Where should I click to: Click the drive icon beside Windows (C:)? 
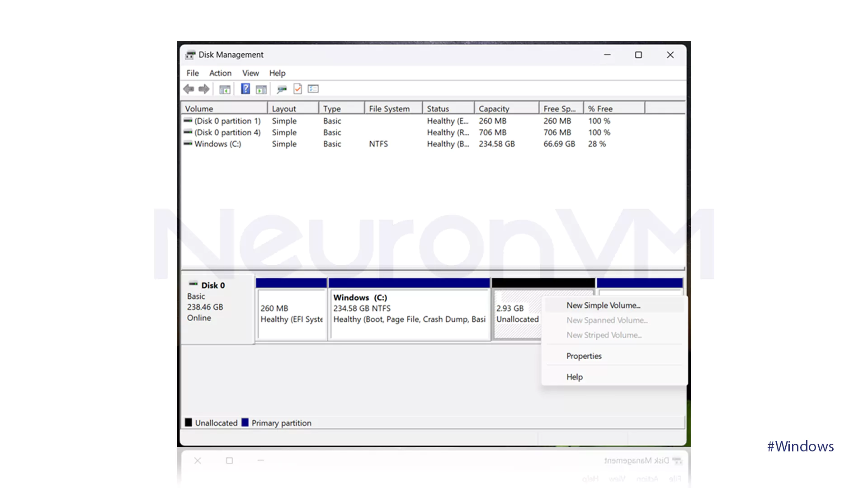pos(188,143)
